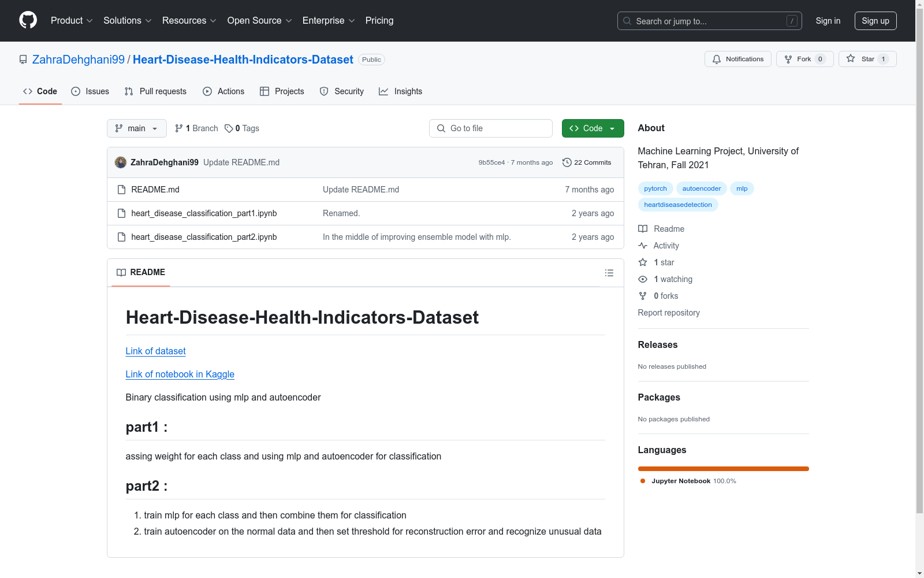The width and height of the screenshot is (924, 578).
Task: Open the README outline list icon
Action: pos(609,273)
